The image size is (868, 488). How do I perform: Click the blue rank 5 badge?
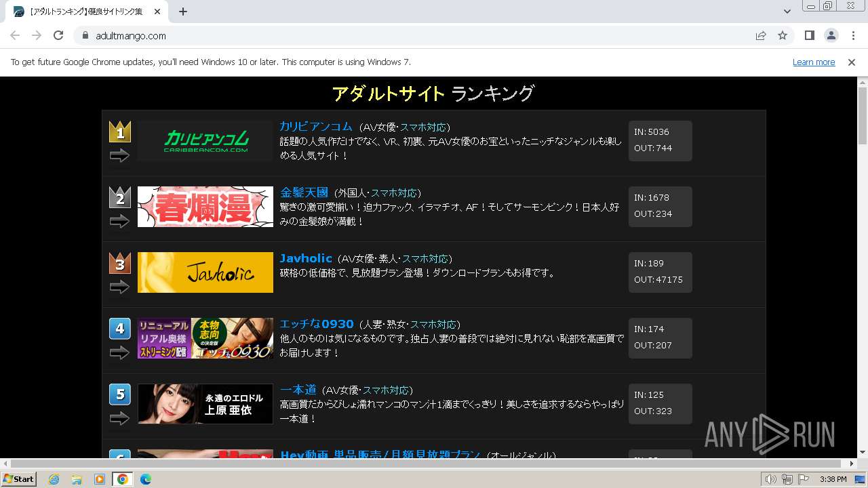(x=120, y=394)
